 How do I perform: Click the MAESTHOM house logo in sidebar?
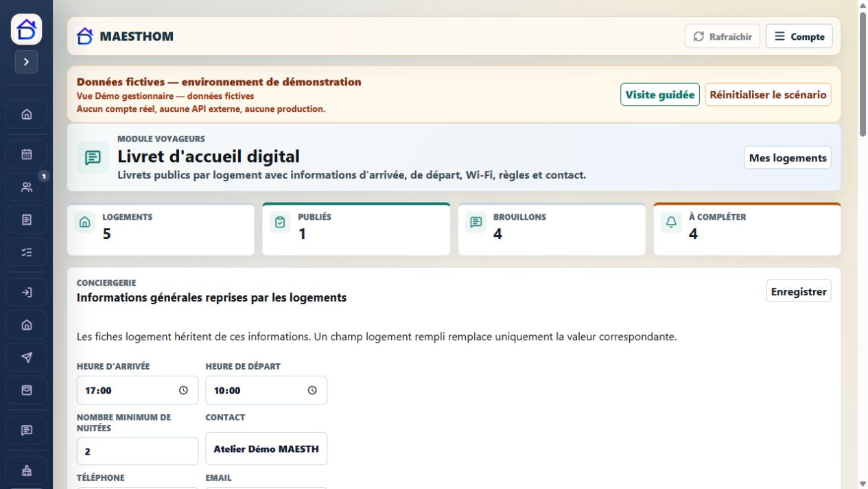click(x=26, y=30)
